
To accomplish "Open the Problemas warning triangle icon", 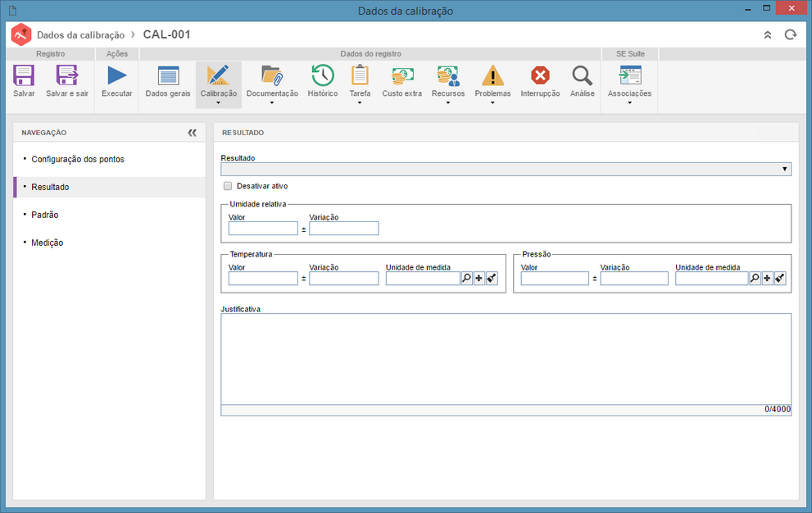I will [492, 75].
